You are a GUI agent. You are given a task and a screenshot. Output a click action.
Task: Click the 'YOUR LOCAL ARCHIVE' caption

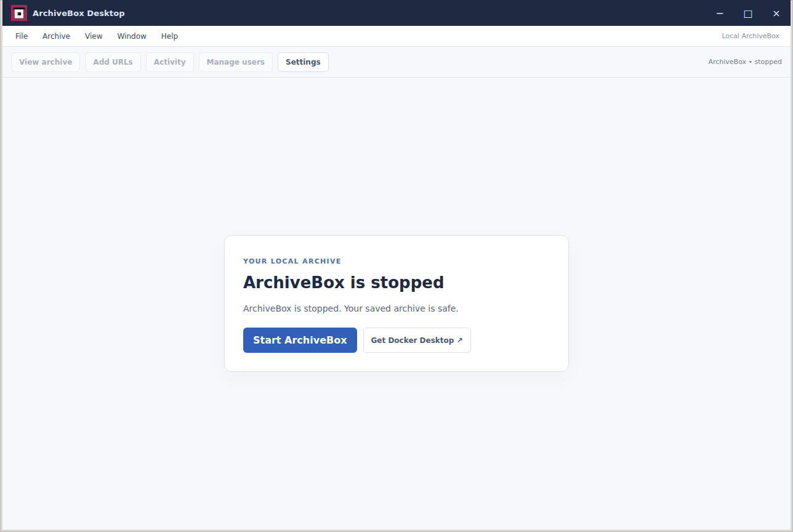coord(292,261)
